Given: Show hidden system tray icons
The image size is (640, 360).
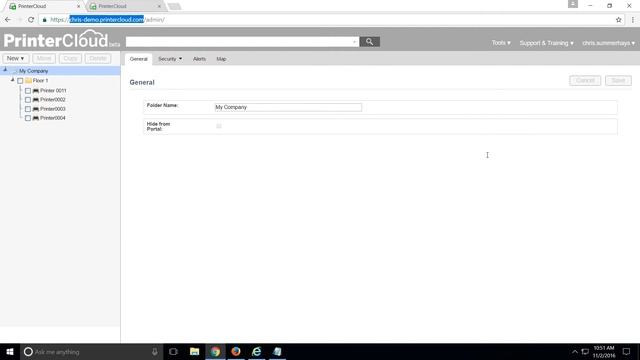Looking at the screenshot, I should coord(574,351).
